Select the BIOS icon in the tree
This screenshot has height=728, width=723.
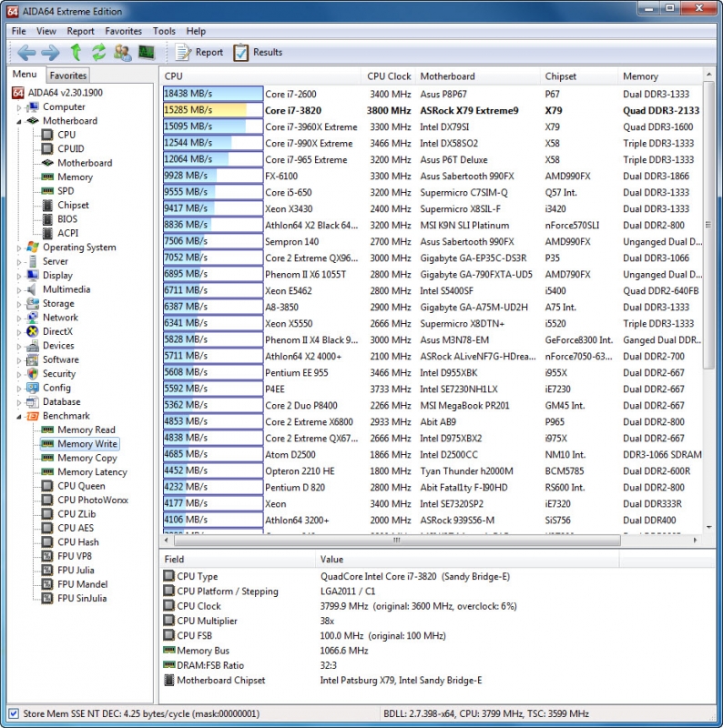pos(47,218)
